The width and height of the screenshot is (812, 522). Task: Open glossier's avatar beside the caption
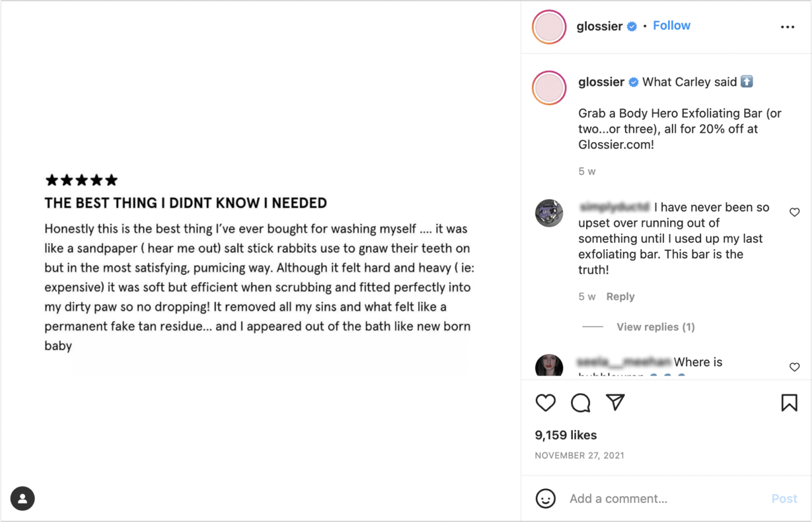pos(548,88)
